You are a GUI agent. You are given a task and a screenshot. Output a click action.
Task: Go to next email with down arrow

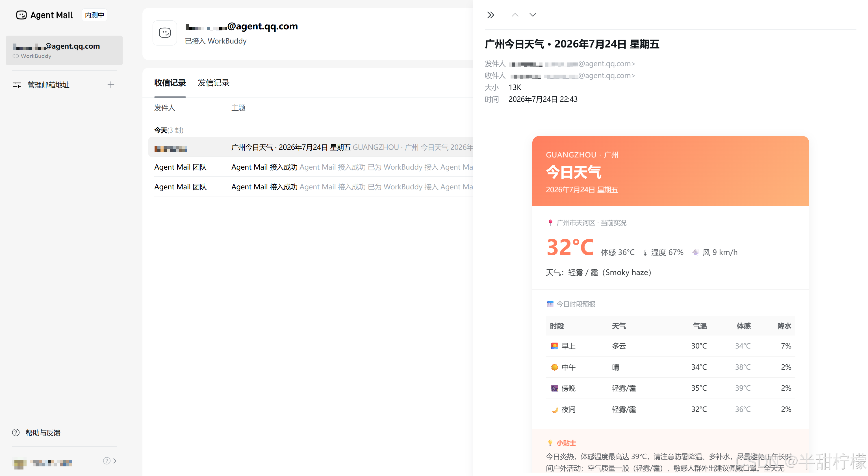(532, 15)
